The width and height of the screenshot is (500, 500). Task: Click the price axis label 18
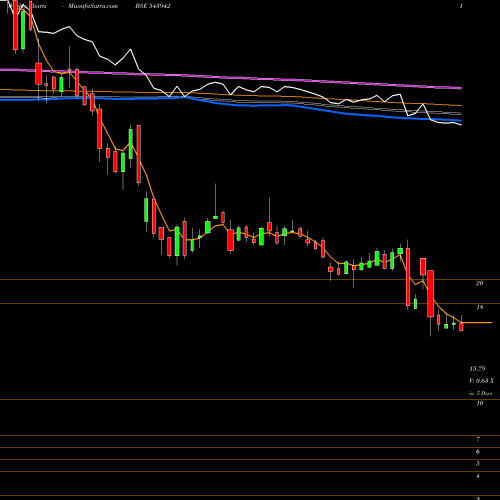click(479, 307)
